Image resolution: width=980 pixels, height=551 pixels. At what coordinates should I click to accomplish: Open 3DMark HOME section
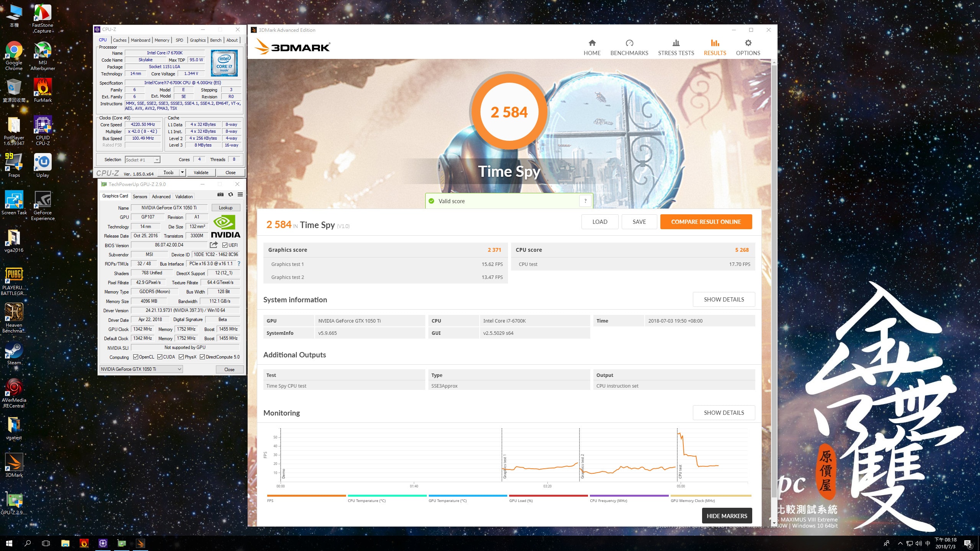pos(592,47)
